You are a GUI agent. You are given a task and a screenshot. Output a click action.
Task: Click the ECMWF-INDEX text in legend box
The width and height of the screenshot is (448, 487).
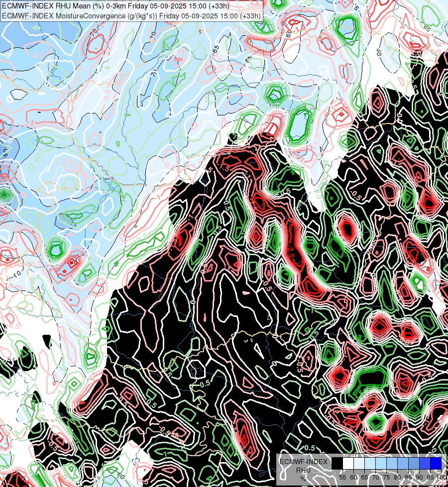pyautogui.click(x=304, y=462)
